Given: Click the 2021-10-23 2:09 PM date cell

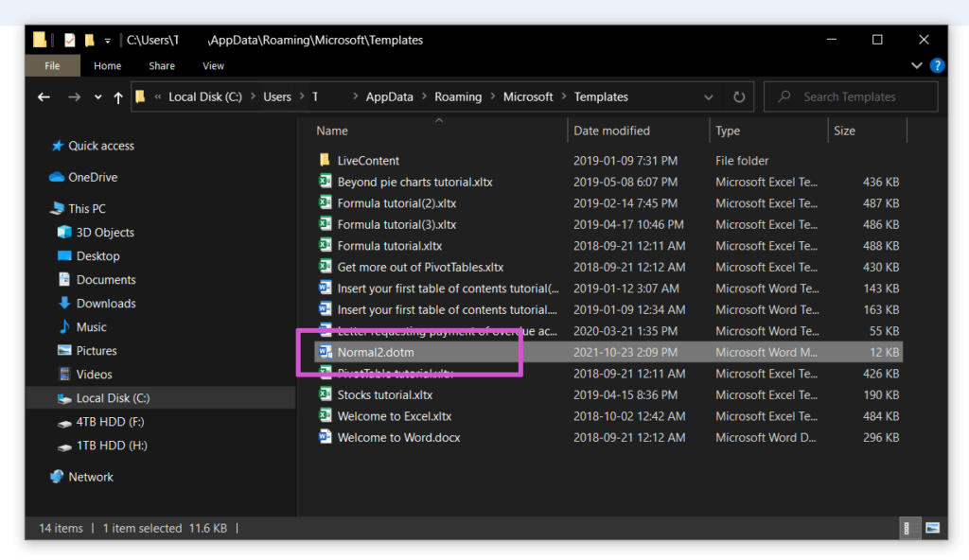Looking at the screenshot, I should click(x=625, y=352).
